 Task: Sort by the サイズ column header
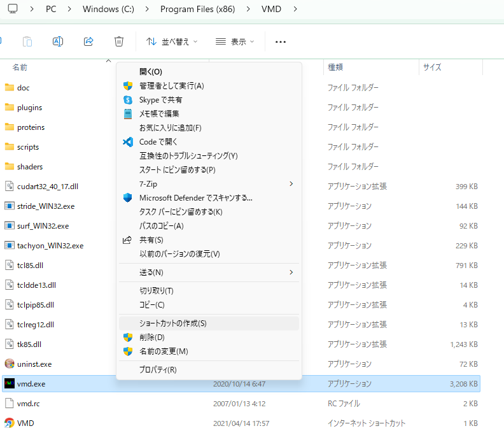(432, 67)
